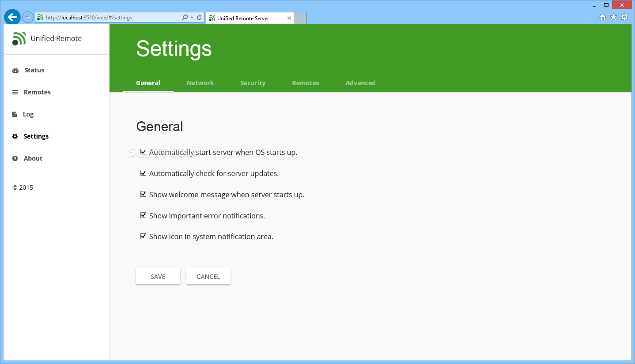Click the CANCEL button
The width and height of the screenshot is (635, 364).
pyautogui.click(x=208, y=276)
